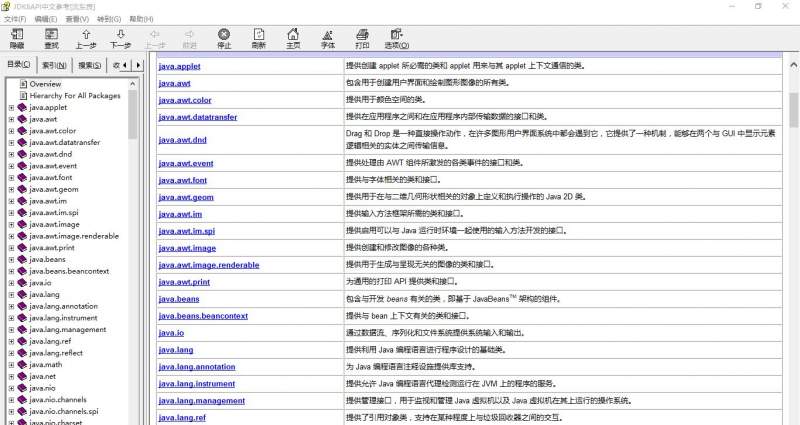Open the View (查看) menu
Viewport: 800px width, 425px height.
point(77,19)
